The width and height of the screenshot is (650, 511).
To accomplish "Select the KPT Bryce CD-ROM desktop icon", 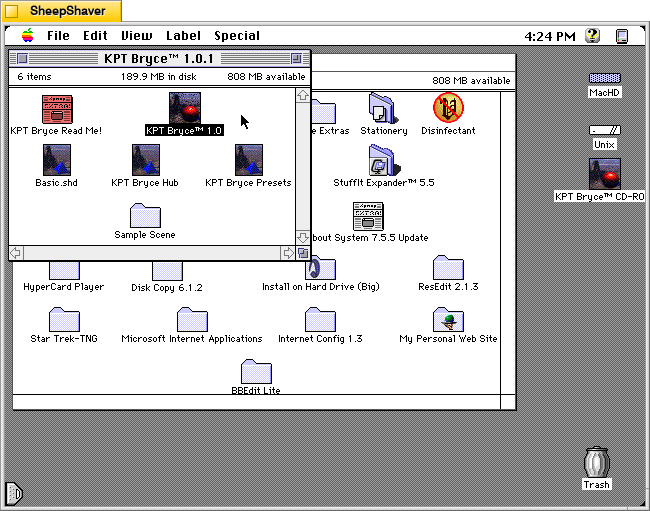I will [x=605, y=174].
